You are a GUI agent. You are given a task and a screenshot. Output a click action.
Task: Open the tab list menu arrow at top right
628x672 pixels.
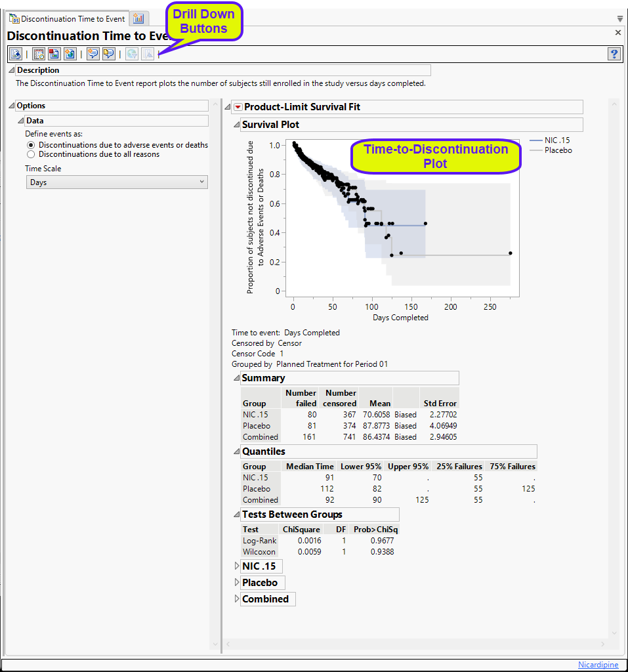(620, 19)
